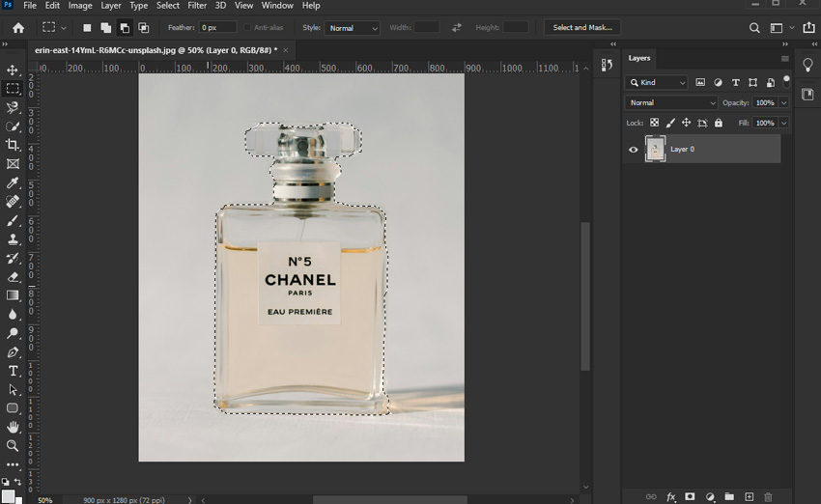Choose Intersect with selection mode
This screenshot has width=821, height=504.
click(144, 28)
